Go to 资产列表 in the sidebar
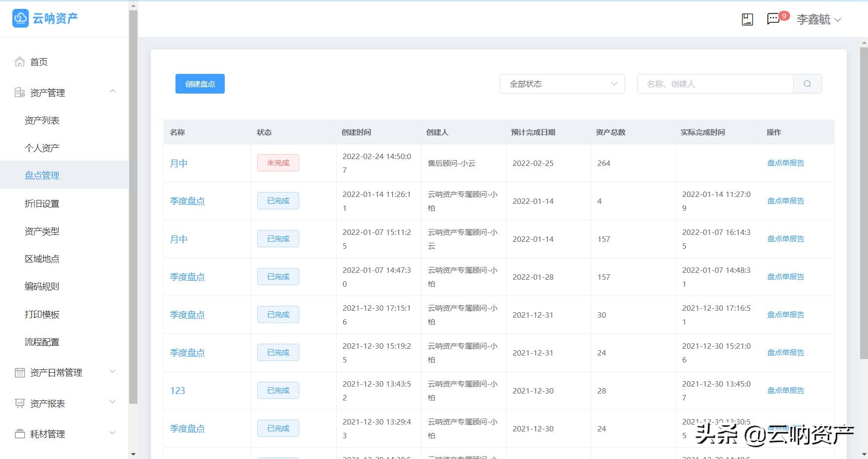Viewport: 868px width, 459px height. [42, 121]
